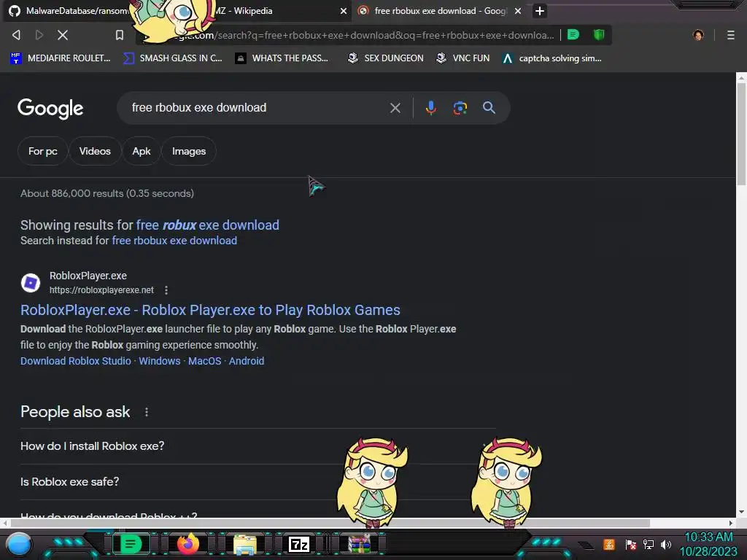
Task: Click the bookmark page icon
Action: point(120,35)
